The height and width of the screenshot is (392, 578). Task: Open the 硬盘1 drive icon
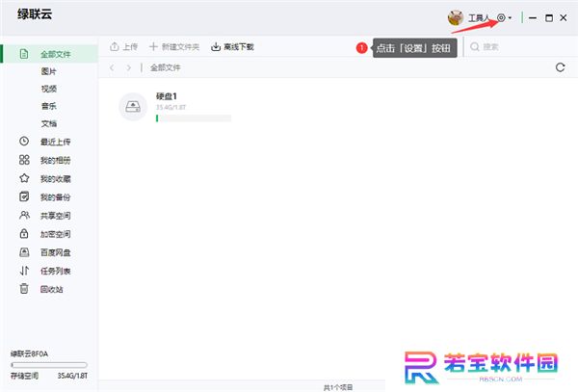pyautogui.click(x=133, y=107)
